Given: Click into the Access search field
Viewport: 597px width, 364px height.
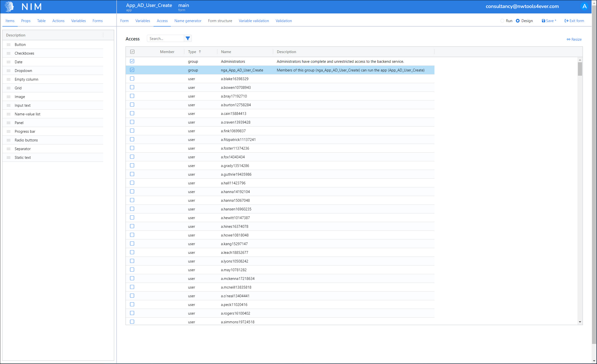Looking at the screenshot, I should click(165, 38).
